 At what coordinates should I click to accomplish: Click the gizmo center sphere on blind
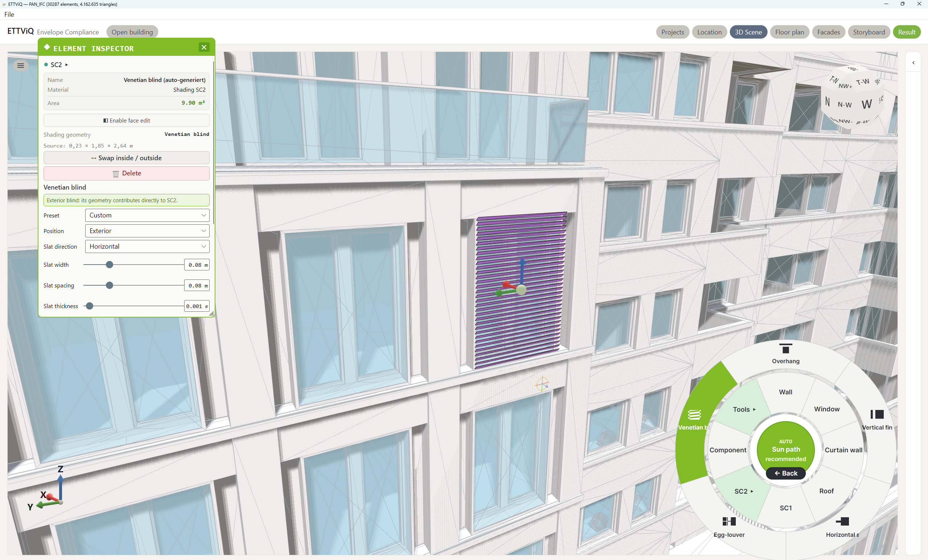pyautogui.click(x=521, y=289)
